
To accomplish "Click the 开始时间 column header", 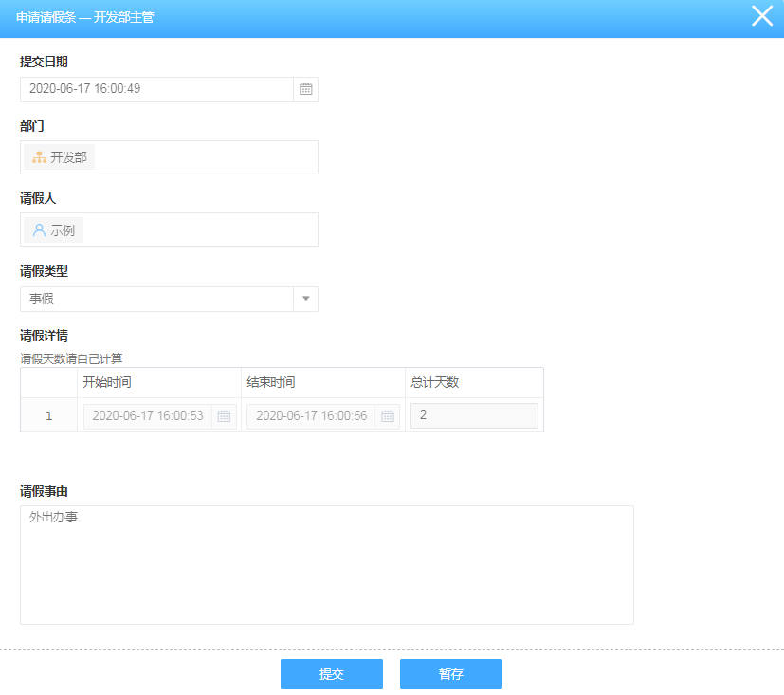I will [x=159, y=382].
